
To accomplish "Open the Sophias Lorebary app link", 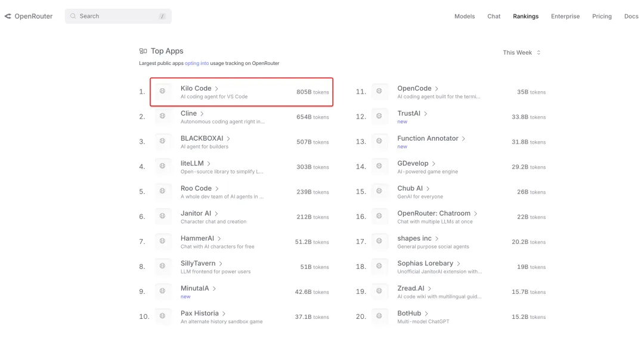I will (x=425, y=263).
